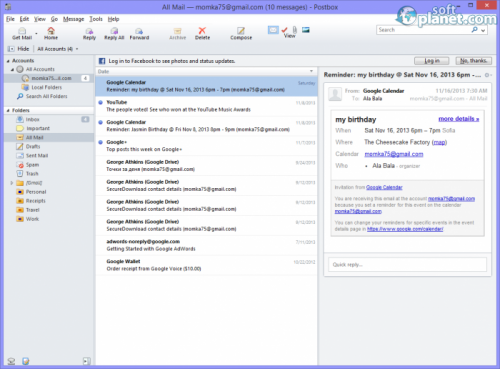The width and height of the screenshot is (500, 369).
Task: Go to Home via toolbar icon
Action: 51,33
